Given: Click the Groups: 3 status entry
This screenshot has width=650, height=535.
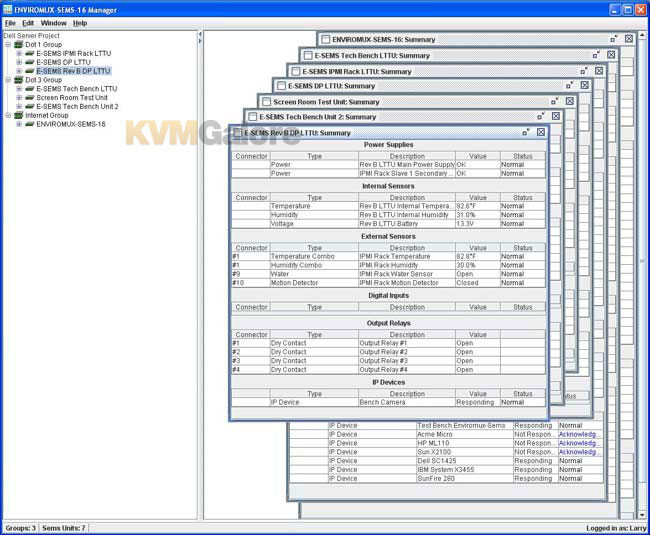Looking at the screenshot, I should pos(20,528).
